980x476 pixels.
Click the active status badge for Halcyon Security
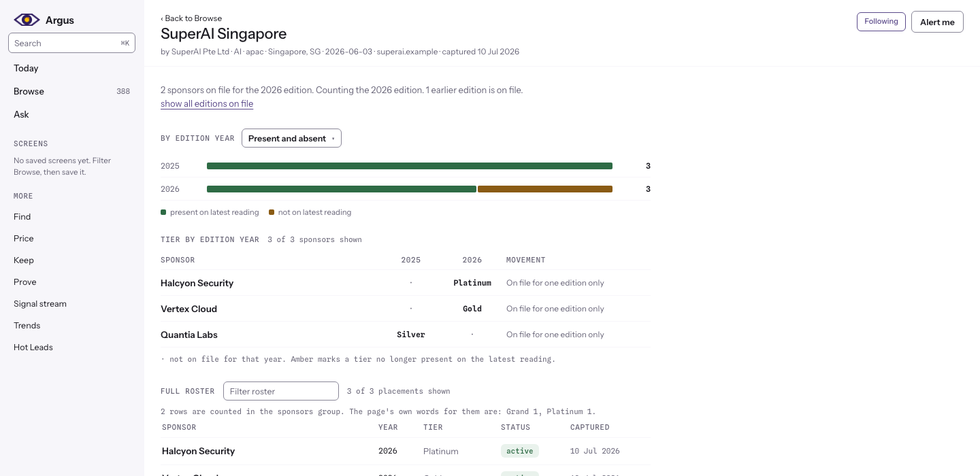pyautogui.click(x=520, y=451)
